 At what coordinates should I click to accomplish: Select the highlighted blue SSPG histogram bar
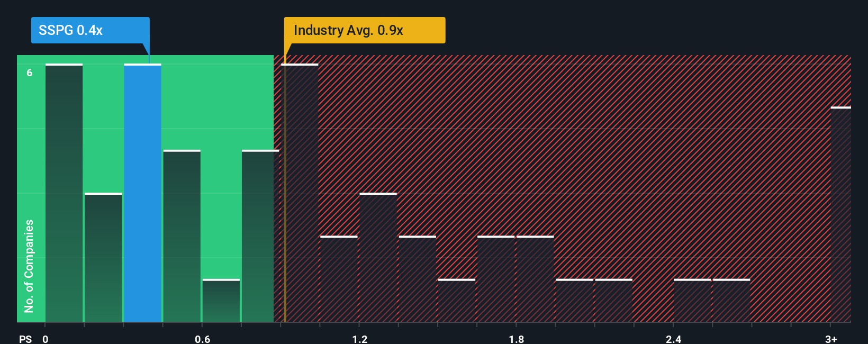(143, 193)
